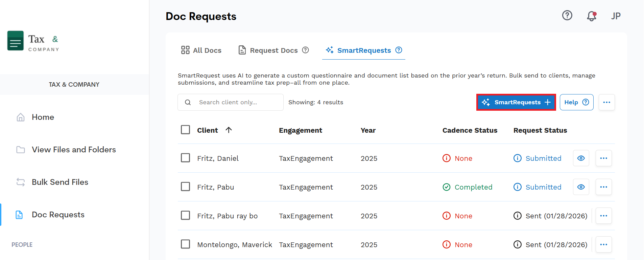Open row actions menu for Montelongo, Maverick

(604, 244)
